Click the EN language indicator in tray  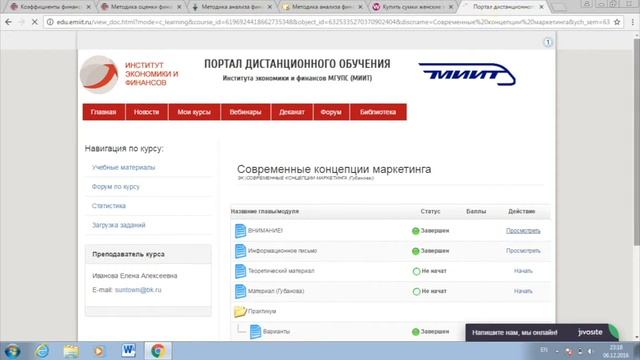pos(544,350)
